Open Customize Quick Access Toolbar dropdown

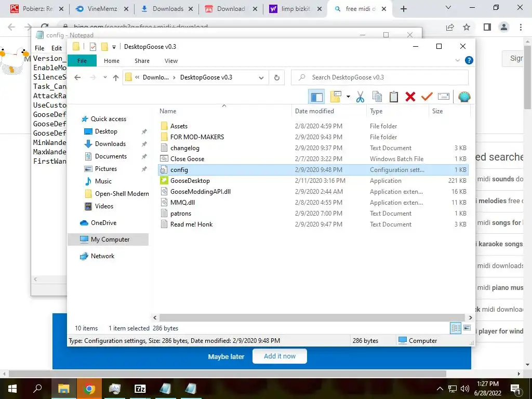pyautogui.click(x=114, y=47)
